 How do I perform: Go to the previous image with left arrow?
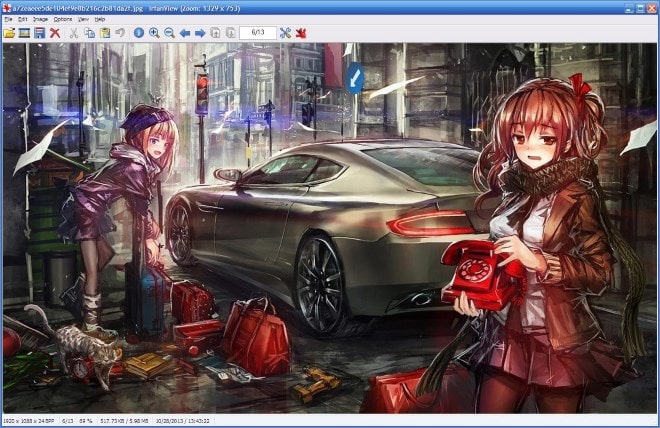(x=185, y=33)
